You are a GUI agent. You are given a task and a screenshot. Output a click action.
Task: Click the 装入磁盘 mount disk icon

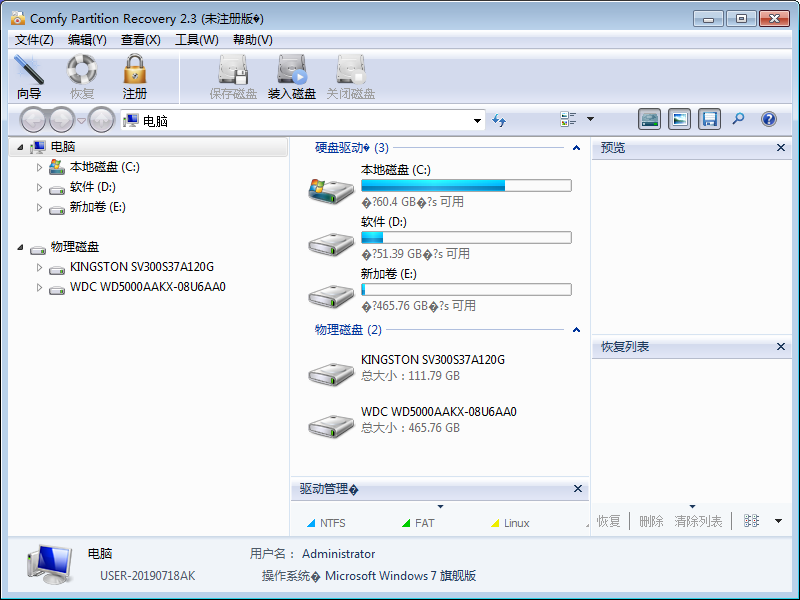coord(292,77)
